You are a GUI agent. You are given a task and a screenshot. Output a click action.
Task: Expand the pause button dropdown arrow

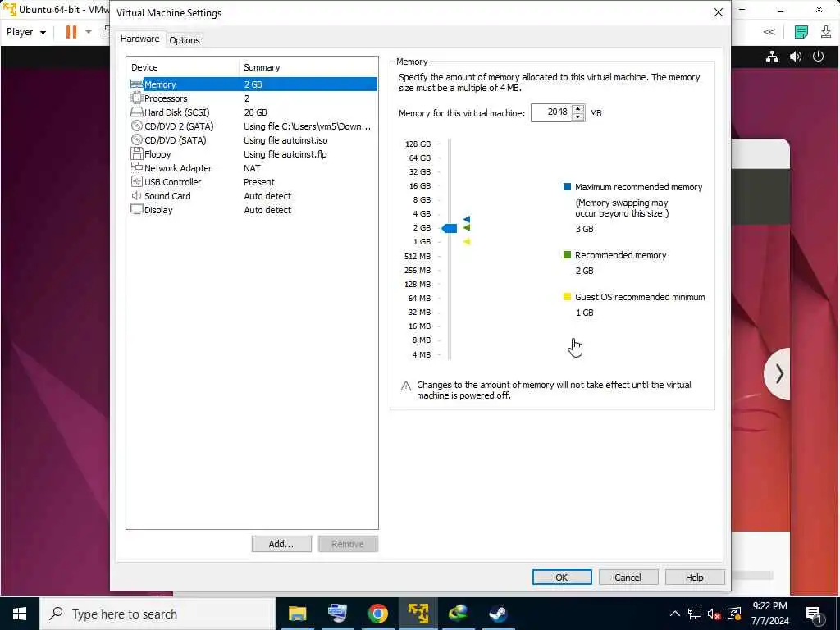point(89,32)
